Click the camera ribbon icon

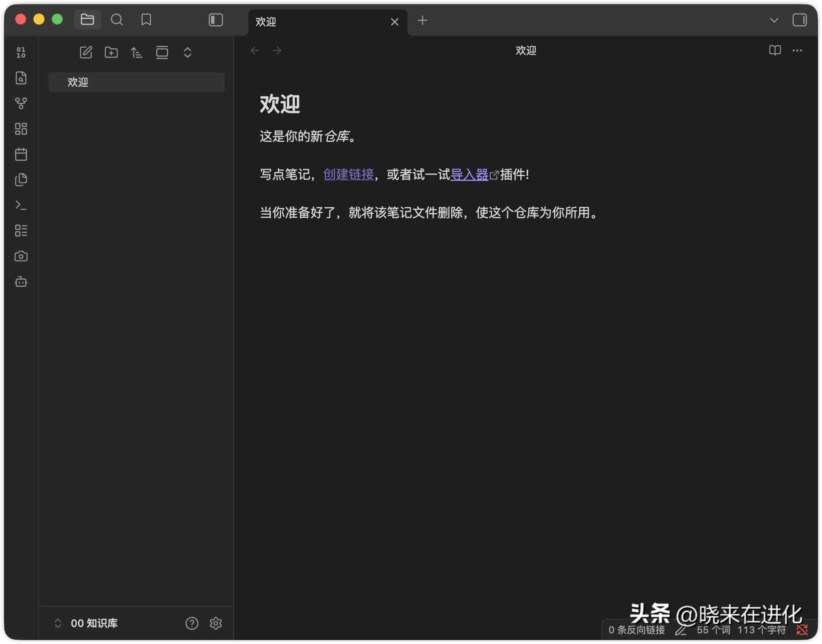pos(21,256)
